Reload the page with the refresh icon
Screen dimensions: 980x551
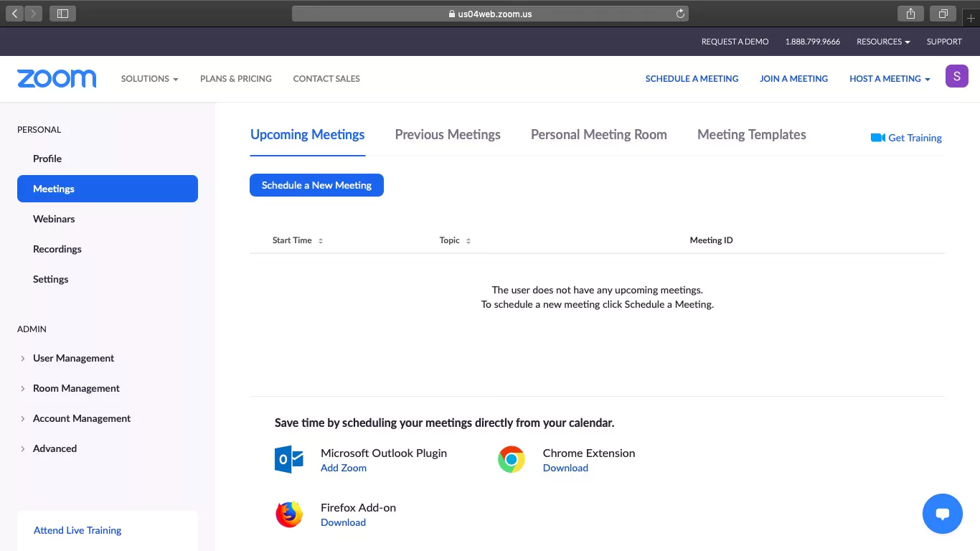click(680, 14)
